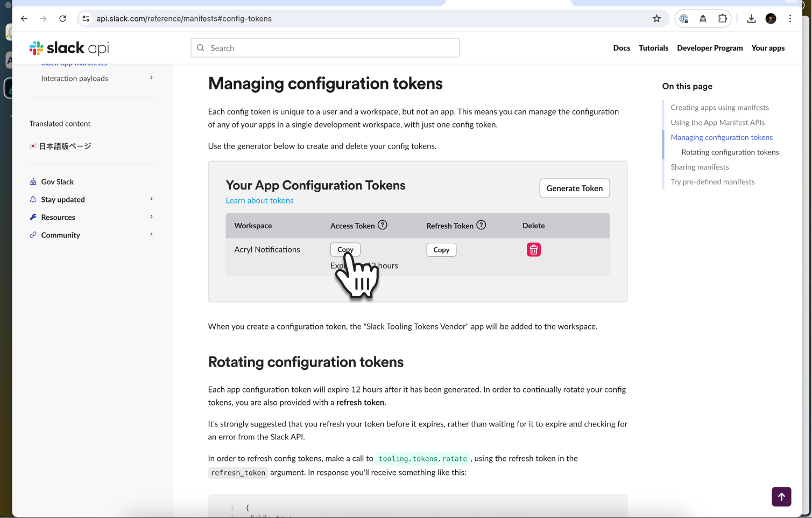
Task: Copy the Refresh Token
Action: click(x=441, y=250)
